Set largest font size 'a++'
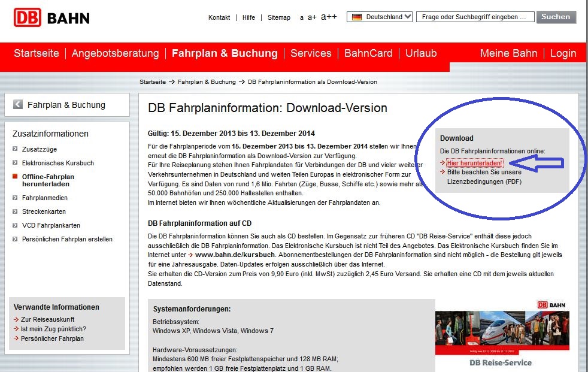 point(329,17)
